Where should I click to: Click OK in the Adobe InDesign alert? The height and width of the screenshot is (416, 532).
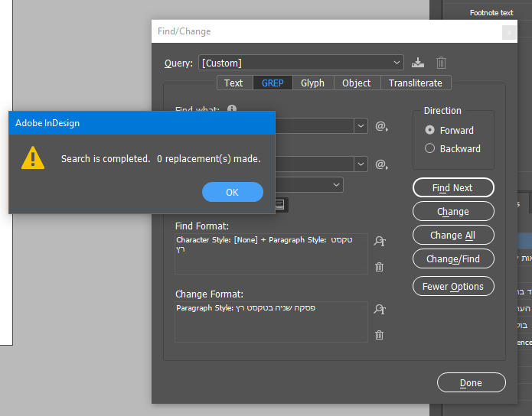[233, 192]
